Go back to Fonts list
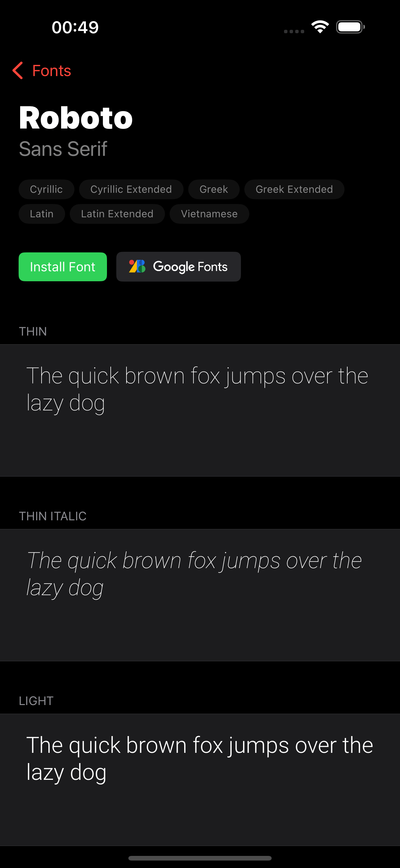 point(42,70)
